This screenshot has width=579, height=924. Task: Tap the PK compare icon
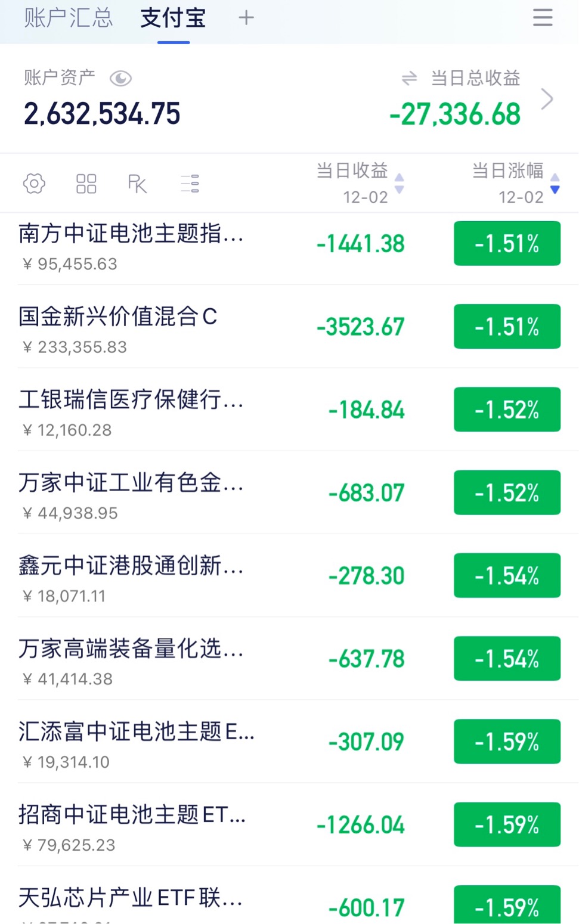tap(137, 184)
